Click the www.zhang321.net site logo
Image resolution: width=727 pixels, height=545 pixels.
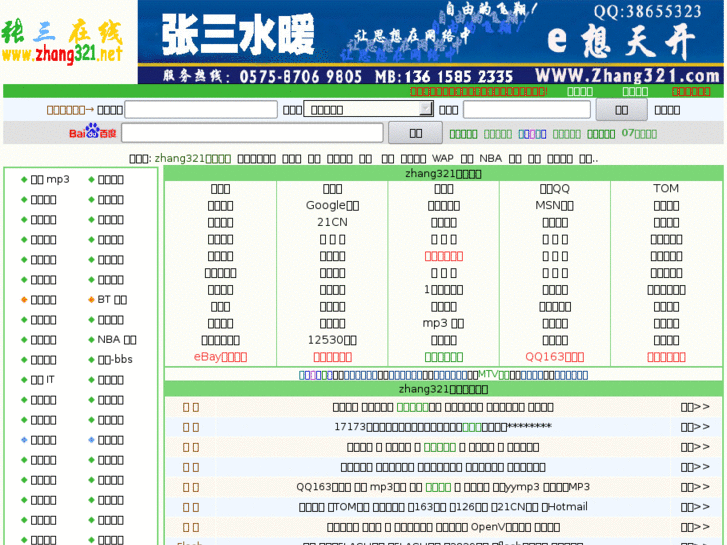click(63, 42)
